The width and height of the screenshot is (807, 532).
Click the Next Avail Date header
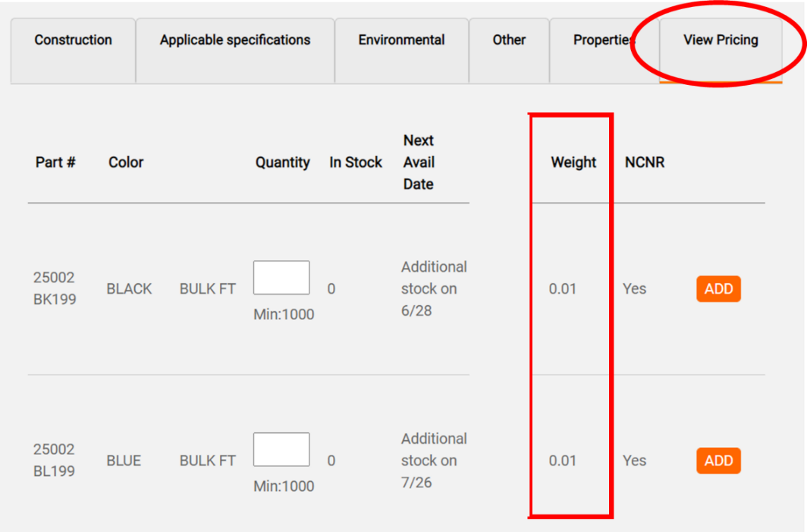pos(418,162)
